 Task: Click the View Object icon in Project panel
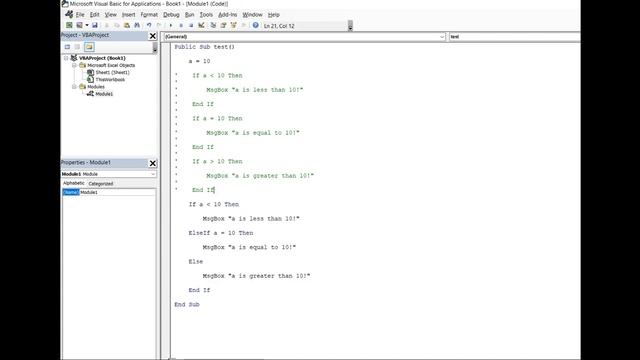tap(77, 47)
